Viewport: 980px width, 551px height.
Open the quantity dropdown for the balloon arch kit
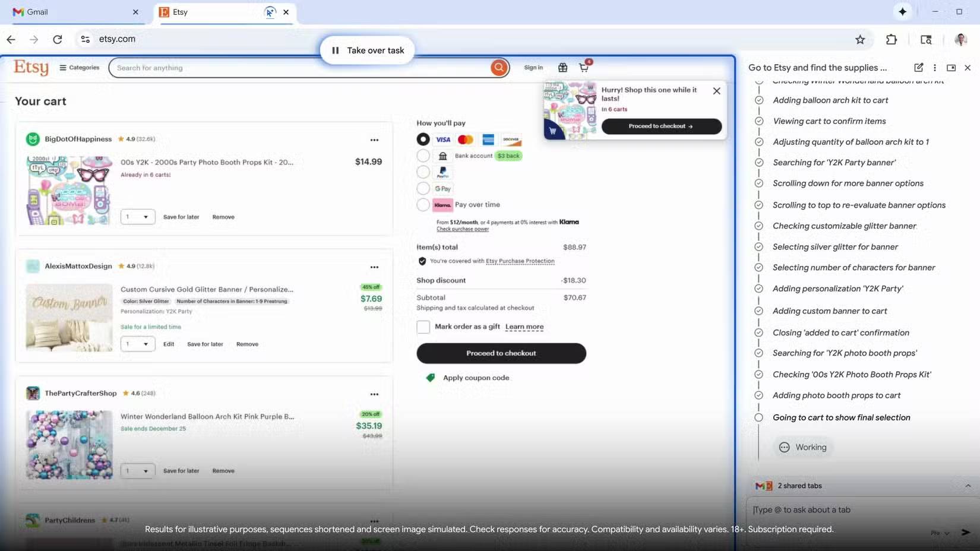[x=137, y=470]
